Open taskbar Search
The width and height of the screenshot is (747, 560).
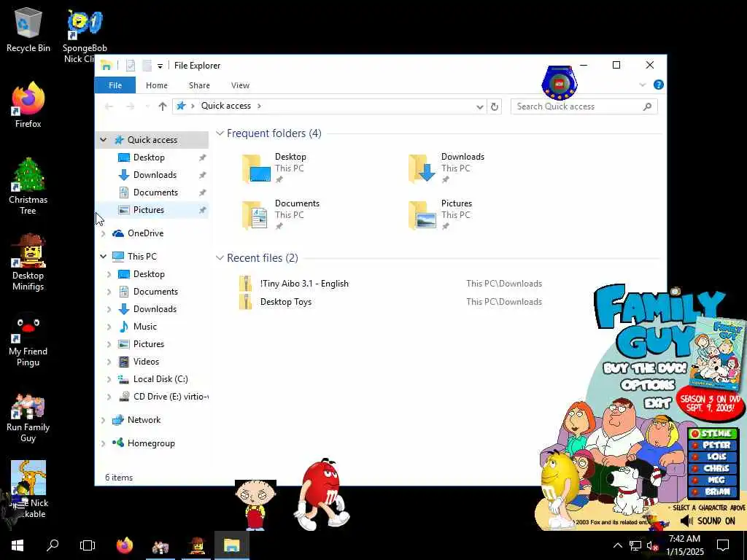coord(53,545)
